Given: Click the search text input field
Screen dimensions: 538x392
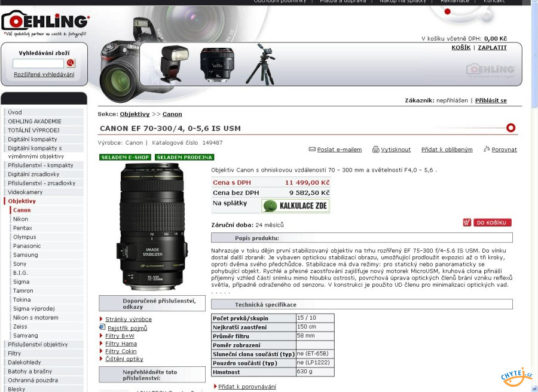Looking at the screenshot, I should tap(38, 63).
